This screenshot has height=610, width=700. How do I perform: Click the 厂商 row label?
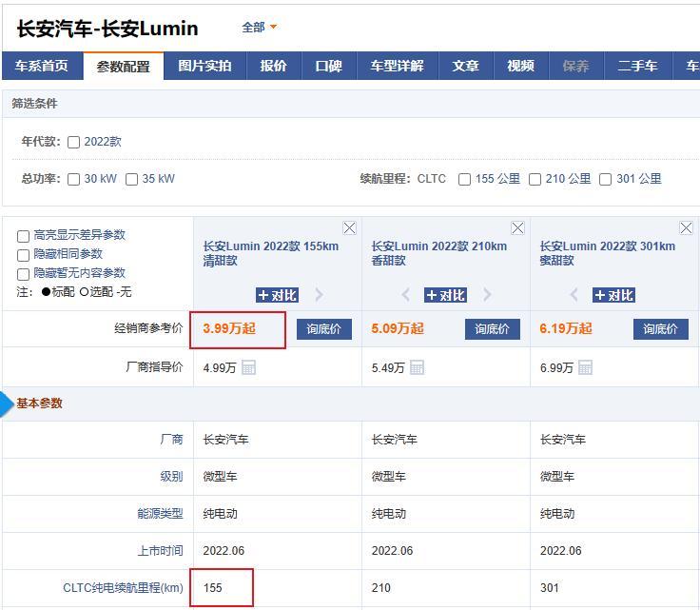click(x=171, y=440)
